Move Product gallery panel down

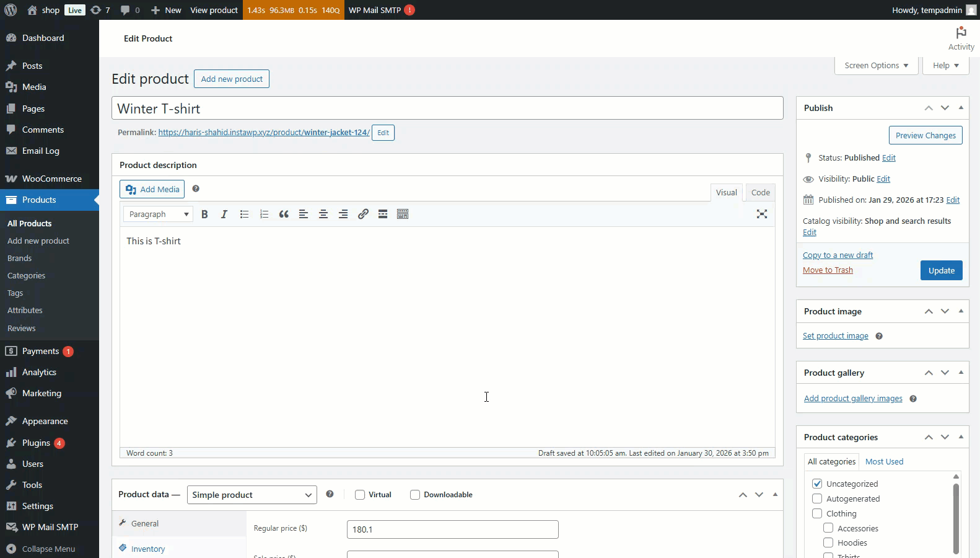click(x=945, y=373)
